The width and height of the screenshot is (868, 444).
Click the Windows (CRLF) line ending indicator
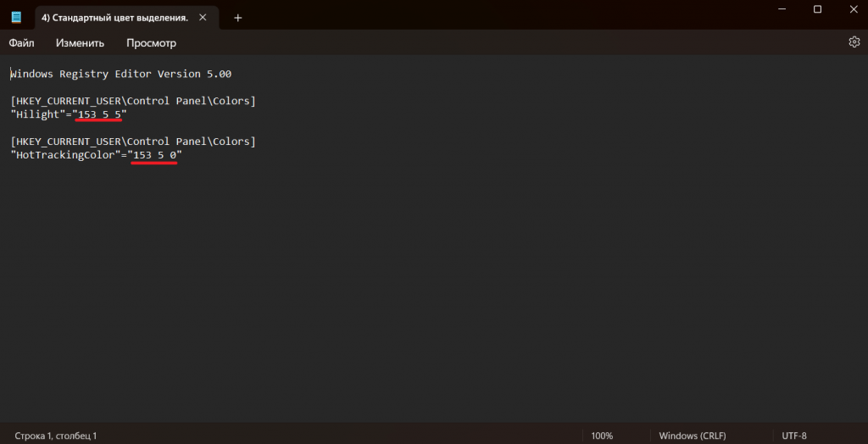(690, 436)
